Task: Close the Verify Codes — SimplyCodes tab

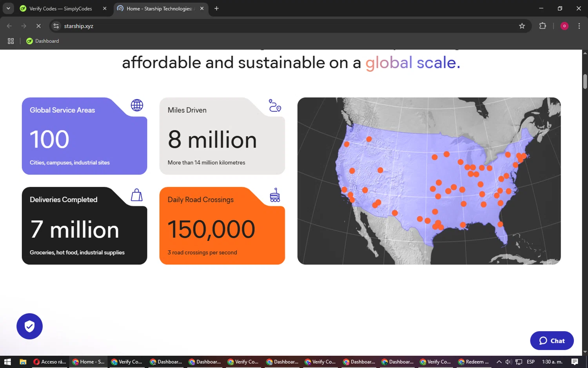Action: (105, 9)
